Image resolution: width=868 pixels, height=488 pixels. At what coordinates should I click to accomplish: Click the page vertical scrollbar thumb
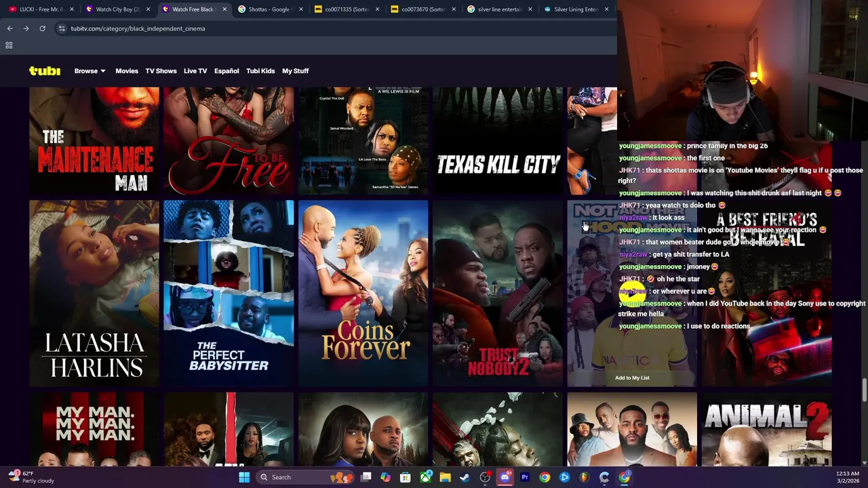[864, 390]
